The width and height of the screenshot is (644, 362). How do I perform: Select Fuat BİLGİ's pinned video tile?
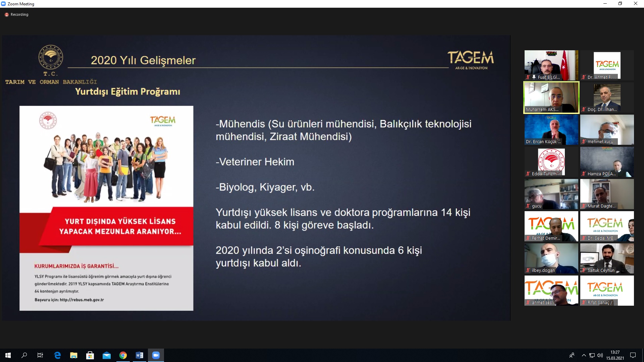[551, 65]
